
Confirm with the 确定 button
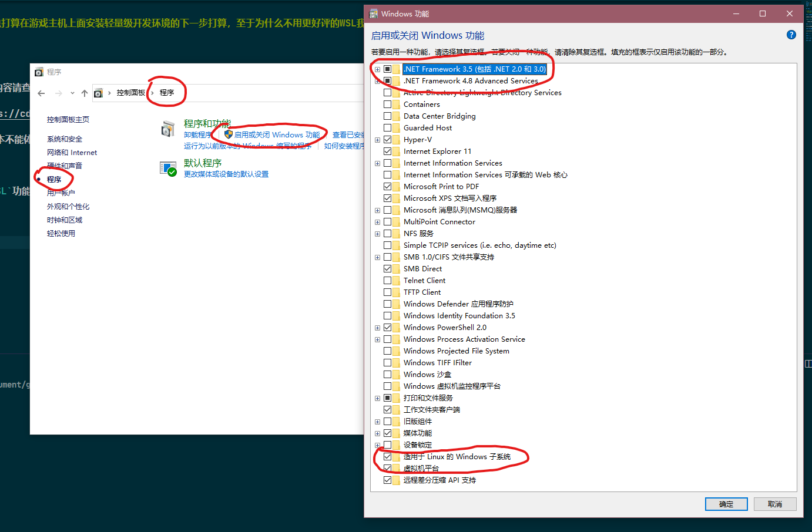726,504
